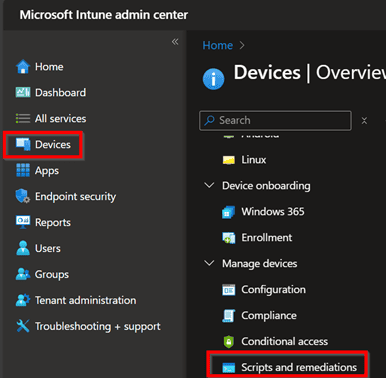Click the Device onboarding heading text

click(x=266, y=186)
